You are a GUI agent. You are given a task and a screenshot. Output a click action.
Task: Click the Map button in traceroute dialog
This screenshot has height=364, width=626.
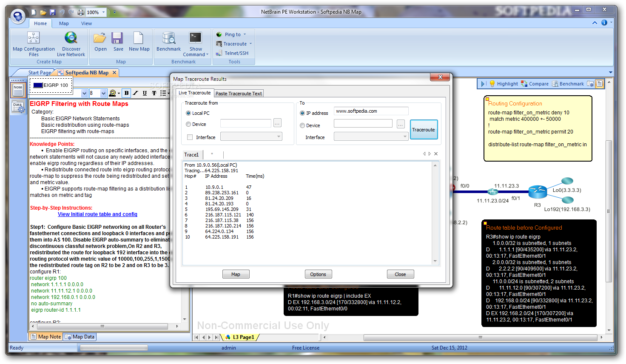[236, 274]
